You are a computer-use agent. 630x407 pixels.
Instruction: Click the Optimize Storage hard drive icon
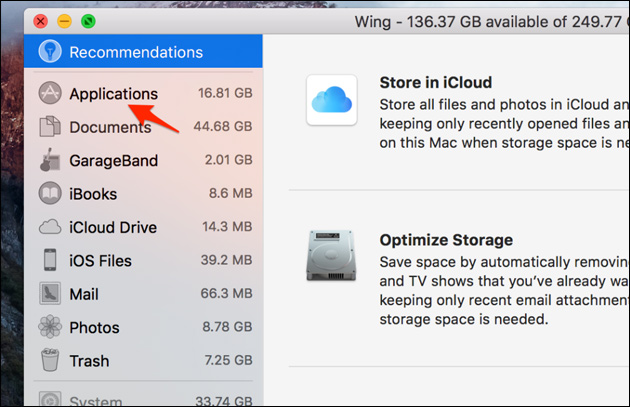331,255
